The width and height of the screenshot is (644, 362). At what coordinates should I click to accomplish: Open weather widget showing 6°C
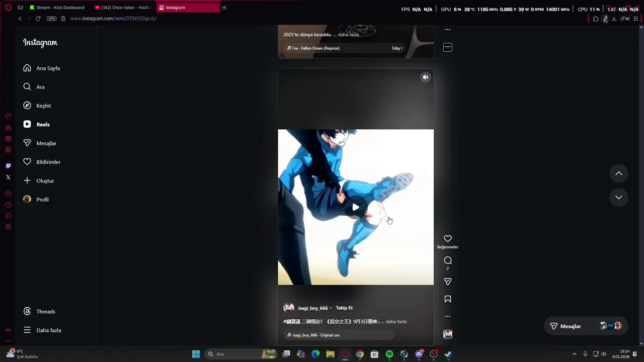[23, 354]
